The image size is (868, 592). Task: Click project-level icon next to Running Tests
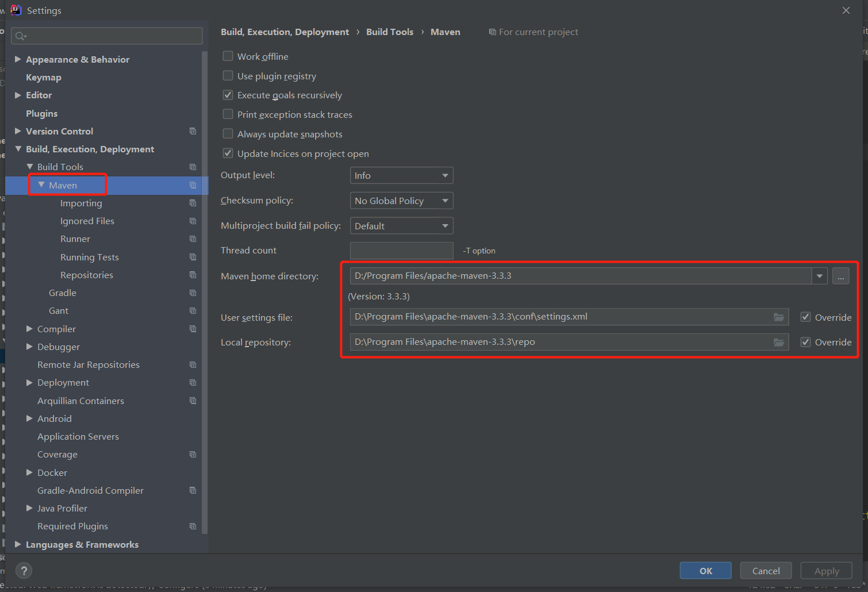pos(193,257)
